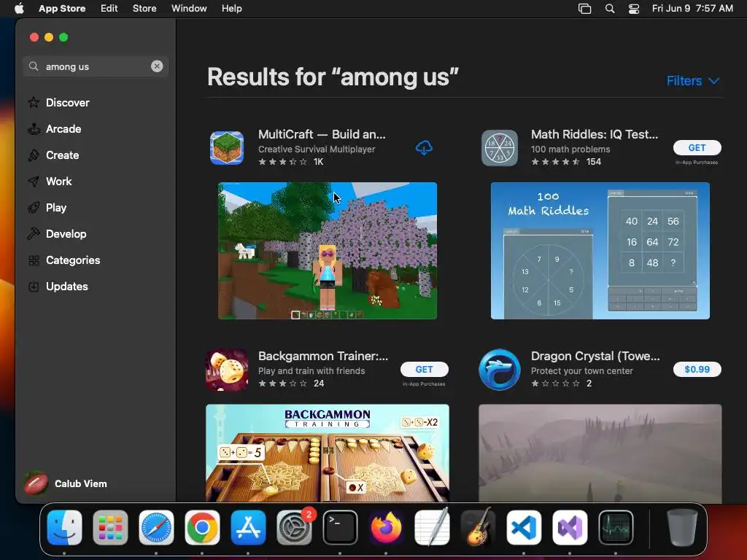Buy Dragon Crystal for $0.99
This screenshot has width=747, height=560.
[697, 369]
